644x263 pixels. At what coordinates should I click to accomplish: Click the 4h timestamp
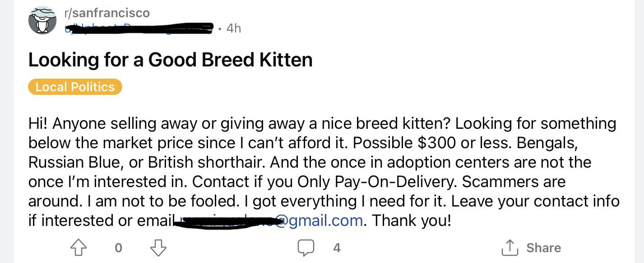(234, 28)
